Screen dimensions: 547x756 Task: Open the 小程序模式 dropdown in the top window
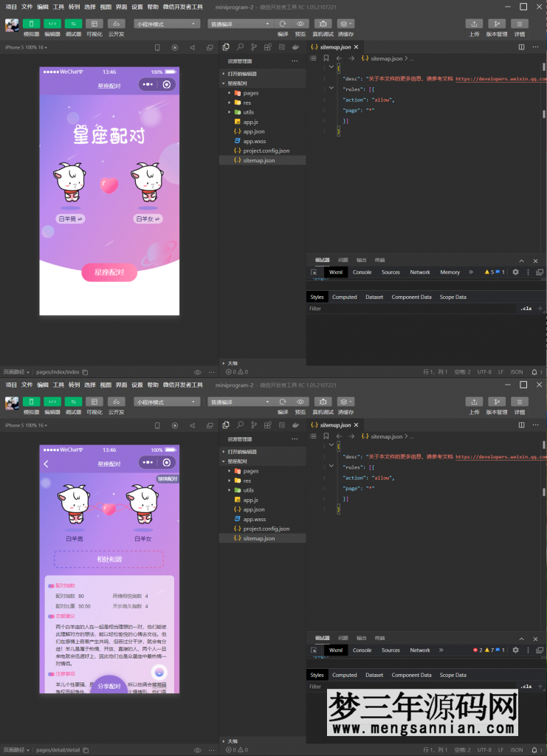click(x=167, y=24)
